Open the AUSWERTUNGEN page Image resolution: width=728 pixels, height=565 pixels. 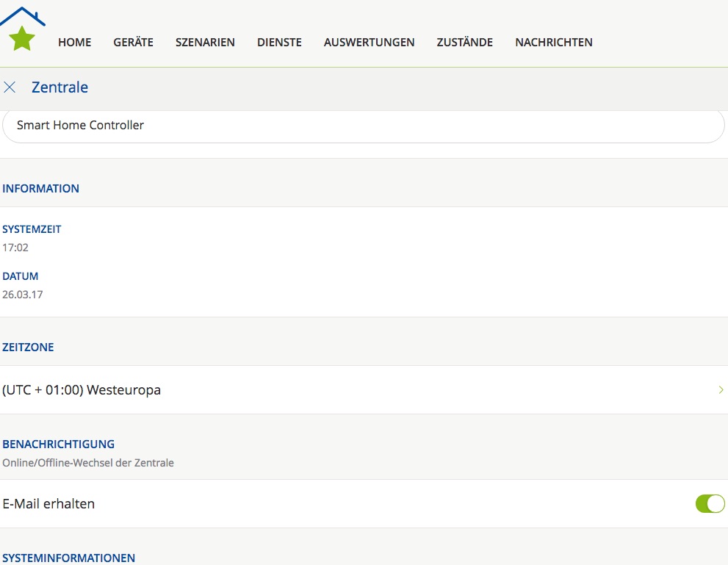(369, 43)
